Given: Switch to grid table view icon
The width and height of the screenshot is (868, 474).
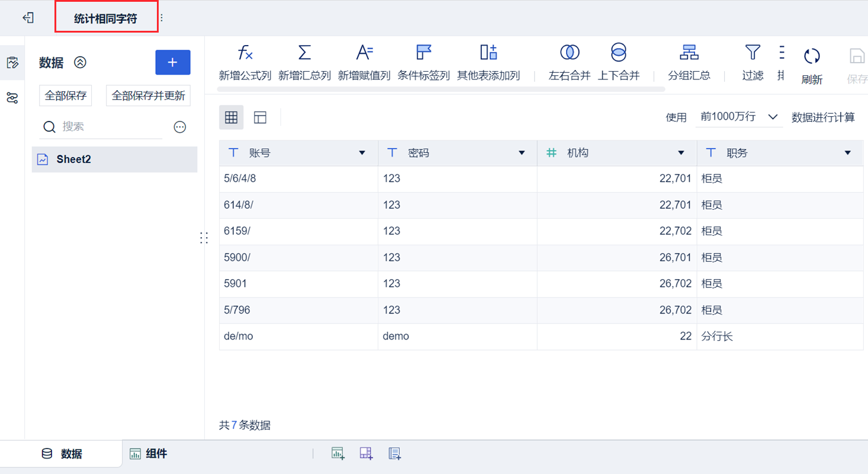Looking at the screenshot, I should point(231,117).
